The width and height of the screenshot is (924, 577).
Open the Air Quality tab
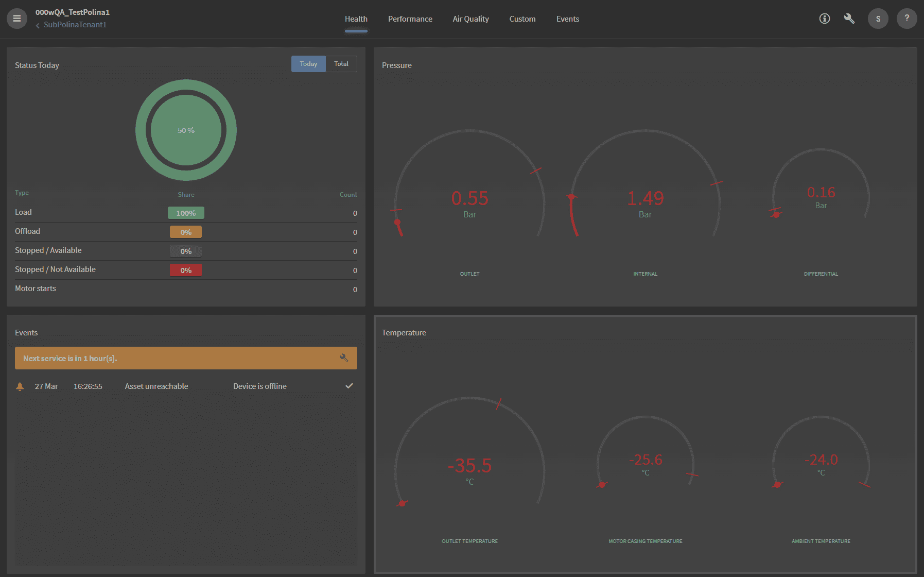click(471, 19)
